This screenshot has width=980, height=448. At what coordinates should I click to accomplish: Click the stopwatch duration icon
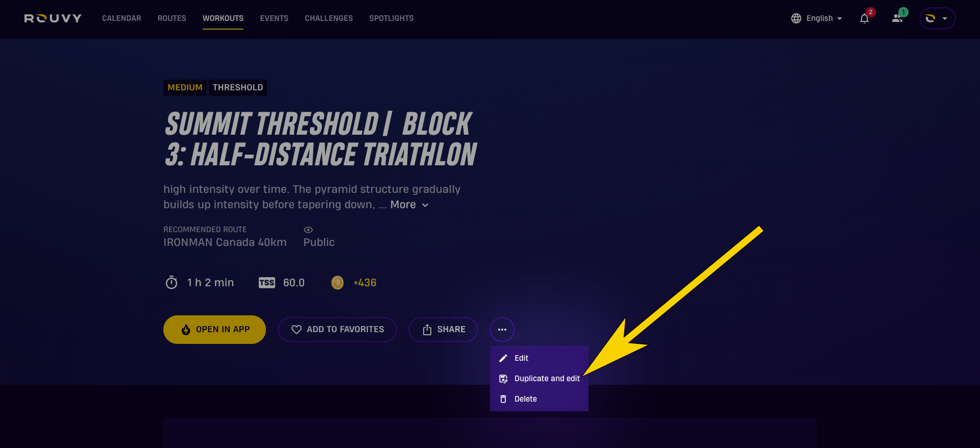click(171, 283)
